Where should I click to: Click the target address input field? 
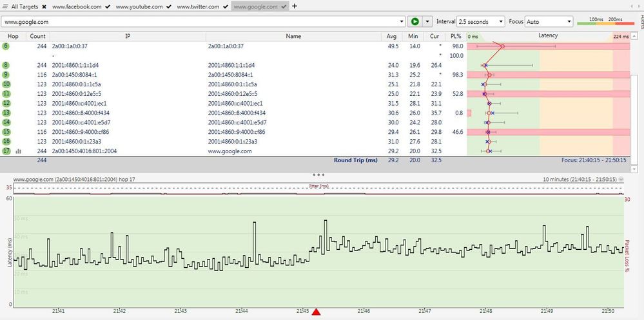click(x=200, y=21)
